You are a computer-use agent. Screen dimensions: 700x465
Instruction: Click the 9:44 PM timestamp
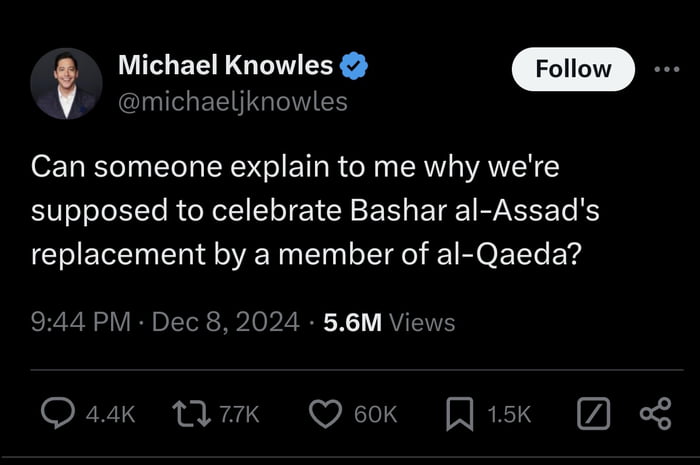click(81, 322)
